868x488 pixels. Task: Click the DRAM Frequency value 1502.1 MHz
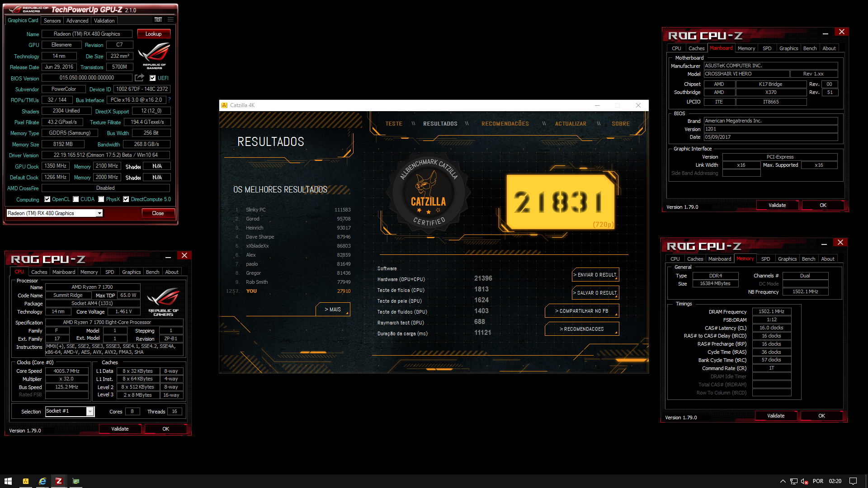[771, 311]
